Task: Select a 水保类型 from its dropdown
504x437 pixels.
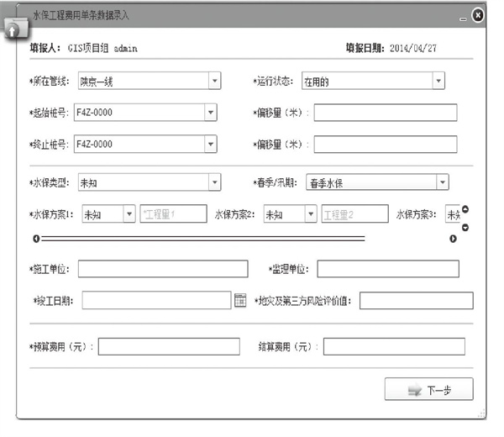Action: pyautogui.click(x=214, y=182)
